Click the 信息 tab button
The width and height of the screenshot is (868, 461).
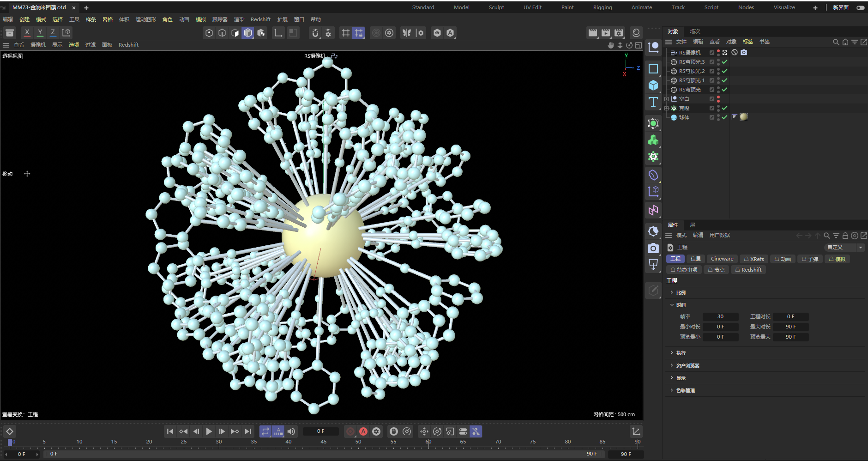coord(696,259)
